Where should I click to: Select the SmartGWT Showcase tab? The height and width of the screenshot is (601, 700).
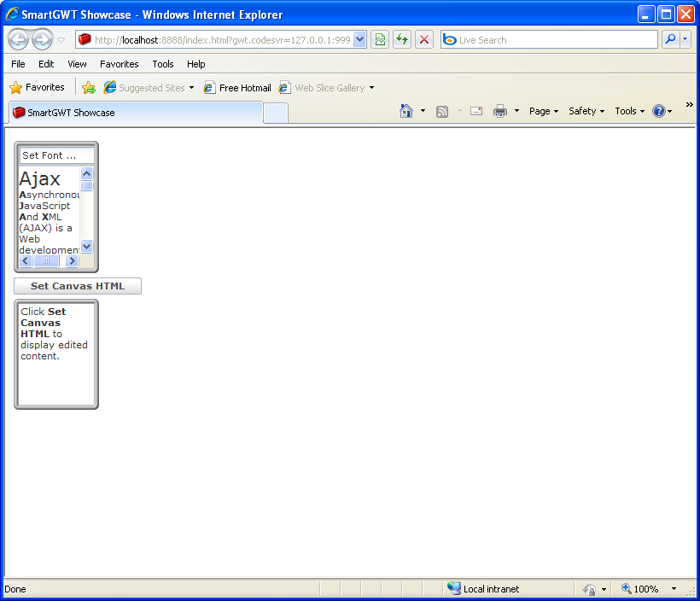click(x=136, y=113)
